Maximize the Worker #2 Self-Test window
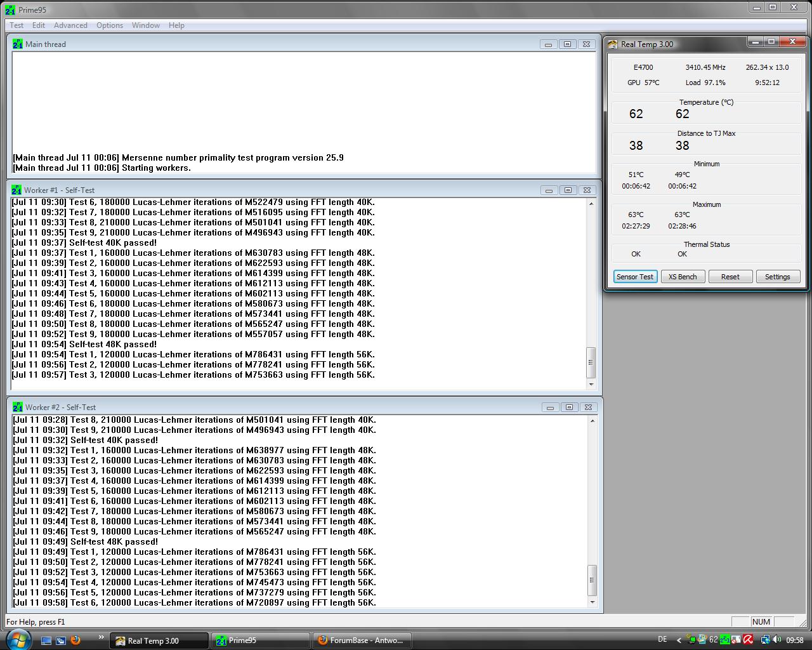 pyautogui.click(x=569, y=408)
